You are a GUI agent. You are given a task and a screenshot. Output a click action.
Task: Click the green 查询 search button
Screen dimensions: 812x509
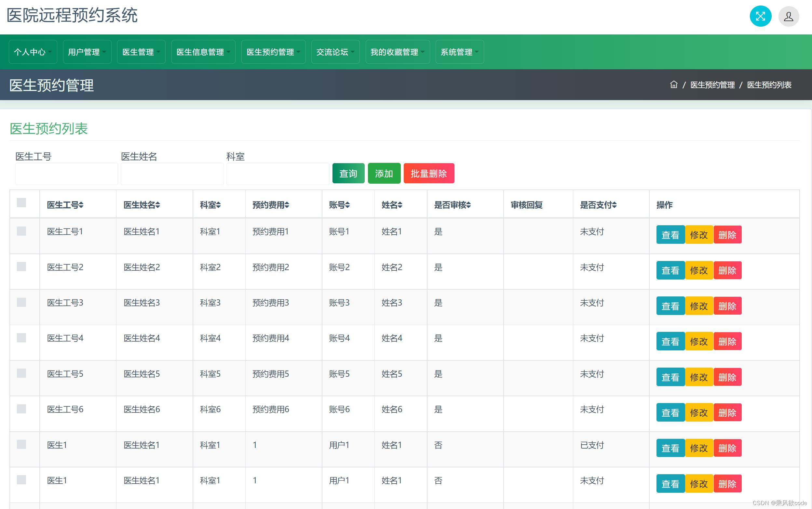pyautogui.click(x=348, y=173)
